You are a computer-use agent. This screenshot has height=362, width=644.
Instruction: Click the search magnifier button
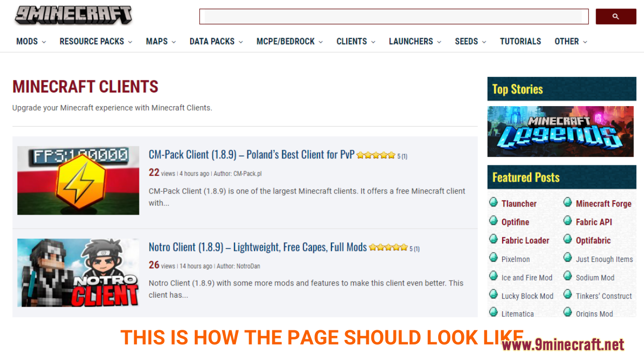tap(616, 17)
